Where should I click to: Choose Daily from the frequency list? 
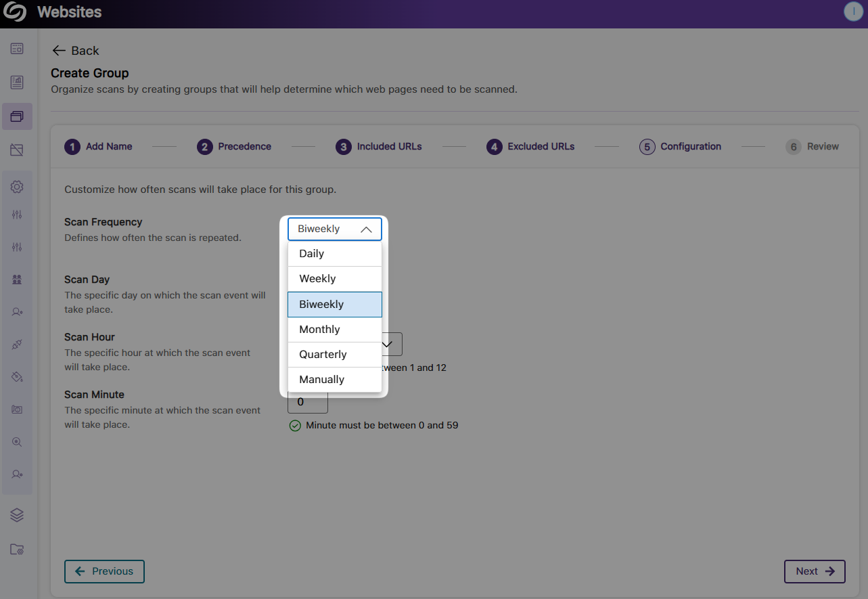pyautogui.click(x=334, y=254)
